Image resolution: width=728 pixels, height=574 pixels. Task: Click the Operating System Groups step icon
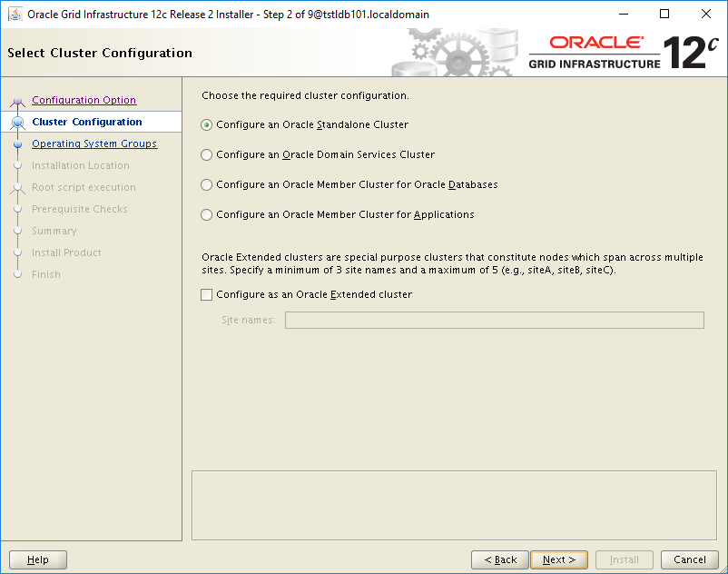click(19, 143)
